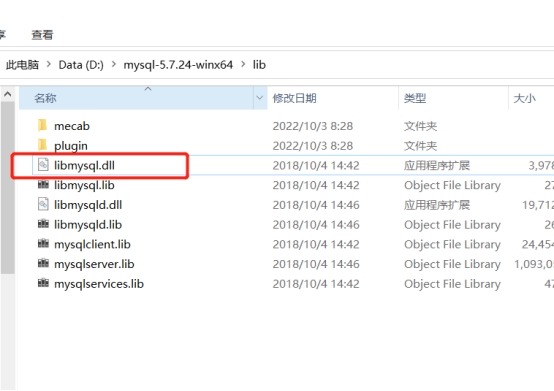Click the 应用程序扩展 type of libmysql.dll
Image resolution: width=554 pixels, height=391 pixels.
437,166
